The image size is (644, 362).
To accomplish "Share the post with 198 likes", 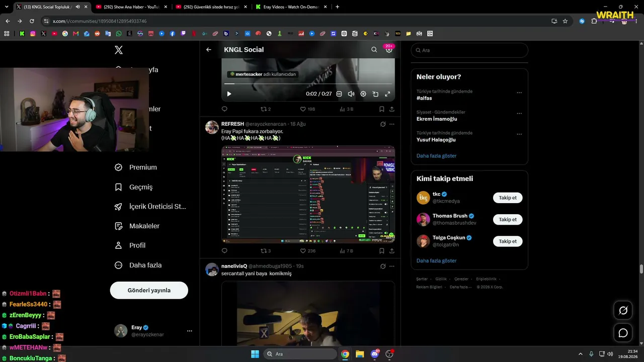I will pyautogui.click(x=392, y=109).
